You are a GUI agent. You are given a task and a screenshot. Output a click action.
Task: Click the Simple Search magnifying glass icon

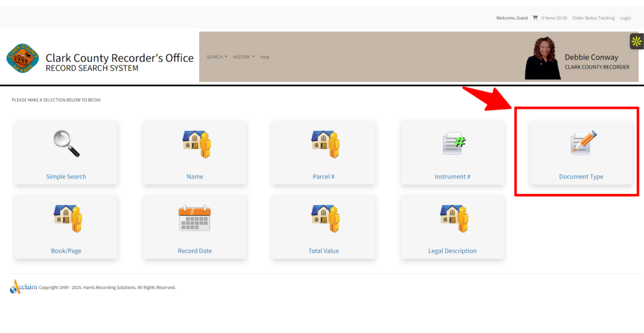(66, 143)
